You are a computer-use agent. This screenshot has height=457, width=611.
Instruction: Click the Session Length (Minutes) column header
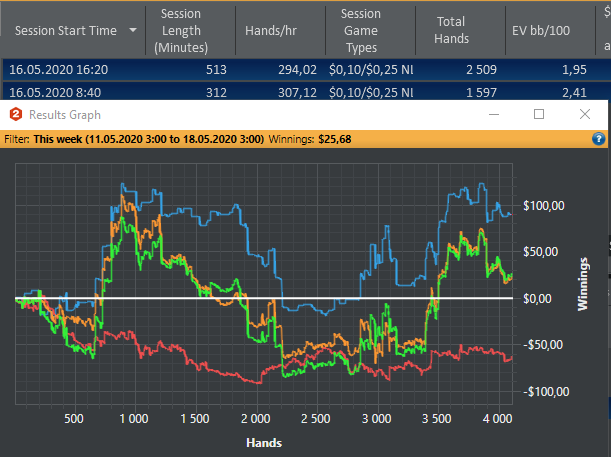pyautogui.click(x=181, y=30)
